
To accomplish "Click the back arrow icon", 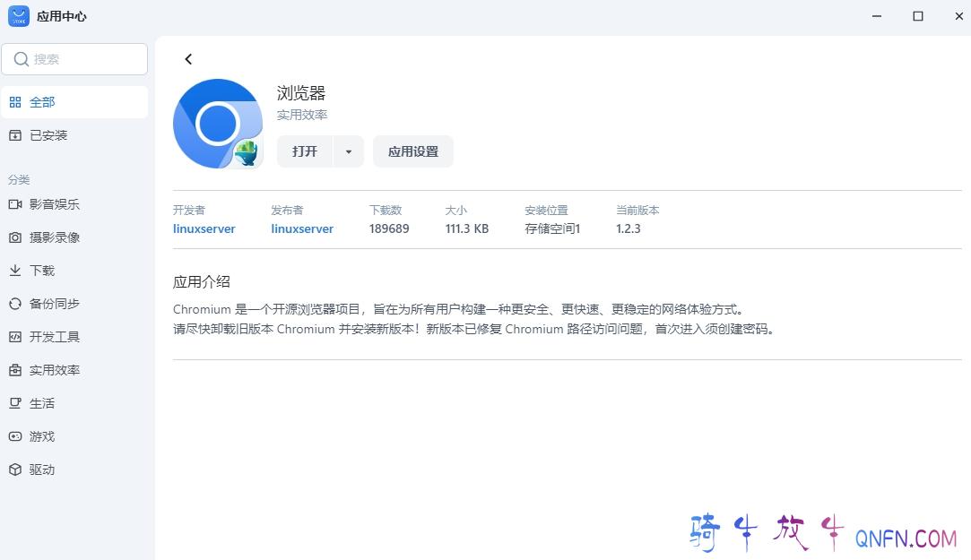I will pos(188,59).
